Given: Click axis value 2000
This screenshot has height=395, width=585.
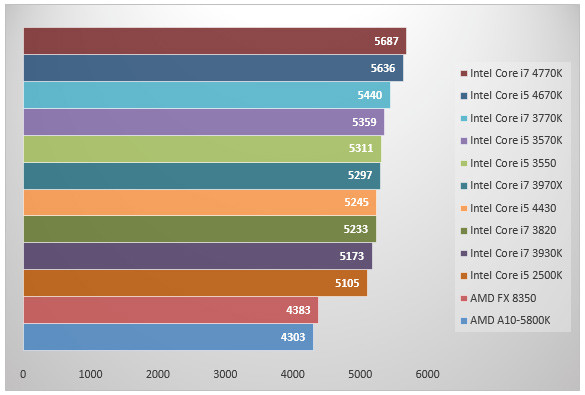Looking at the screenshot, I should click(158, 374).
